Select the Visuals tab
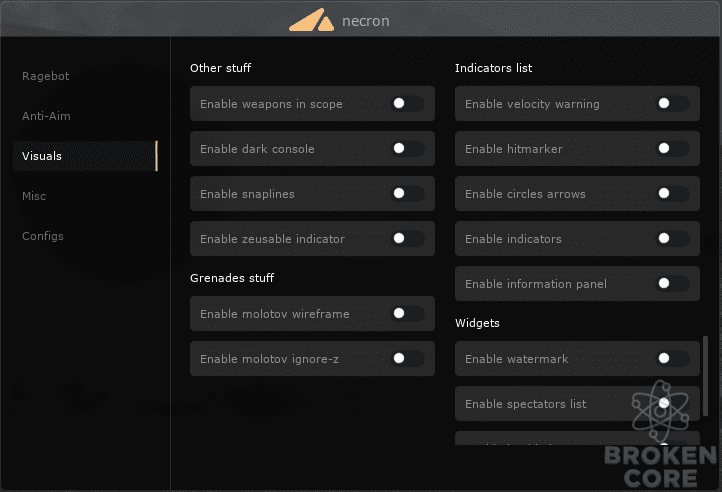This screenshot has height=492, width=722. 85,156
